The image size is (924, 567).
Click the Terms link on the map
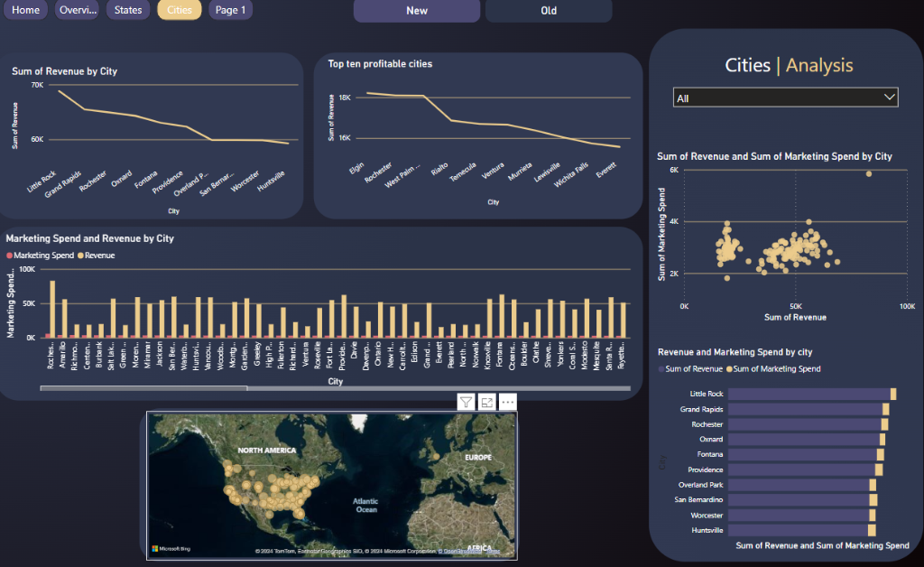click(x=494, y=551)
